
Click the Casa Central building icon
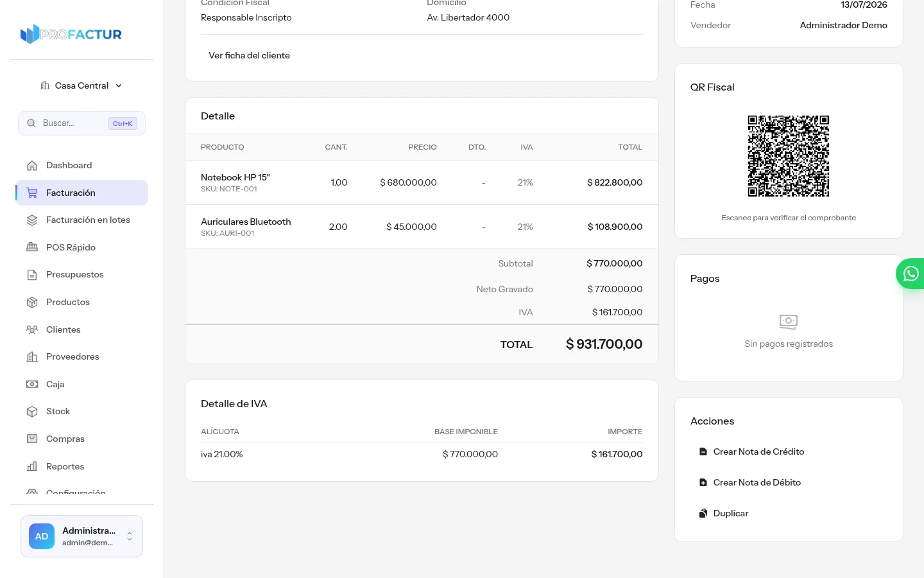45,85
